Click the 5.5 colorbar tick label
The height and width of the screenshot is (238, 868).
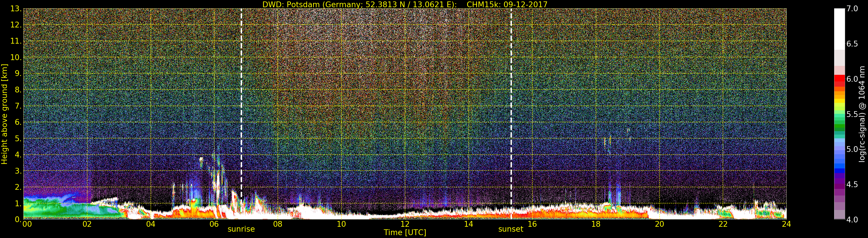tap(852, 114)
